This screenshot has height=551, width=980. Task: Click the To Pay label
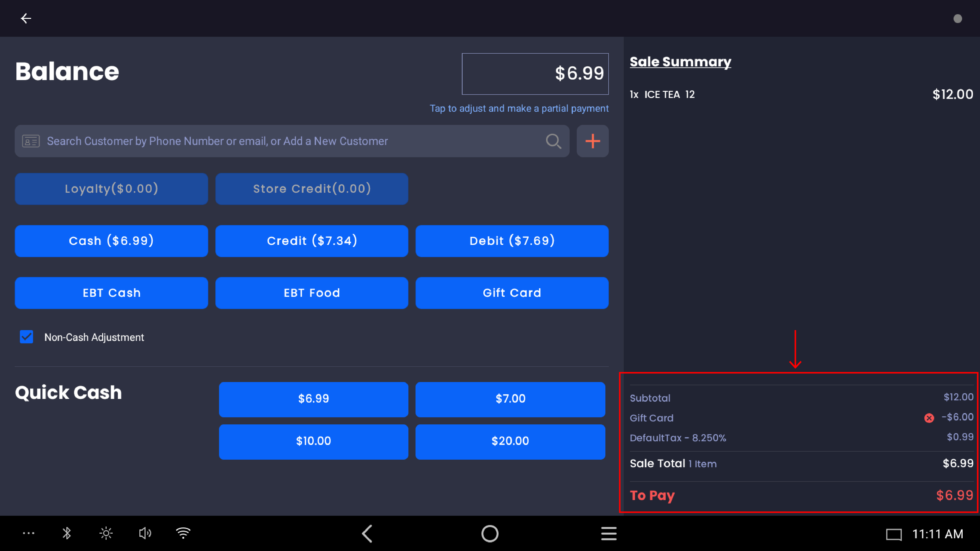pyautogui.click(x=652, y=496)
